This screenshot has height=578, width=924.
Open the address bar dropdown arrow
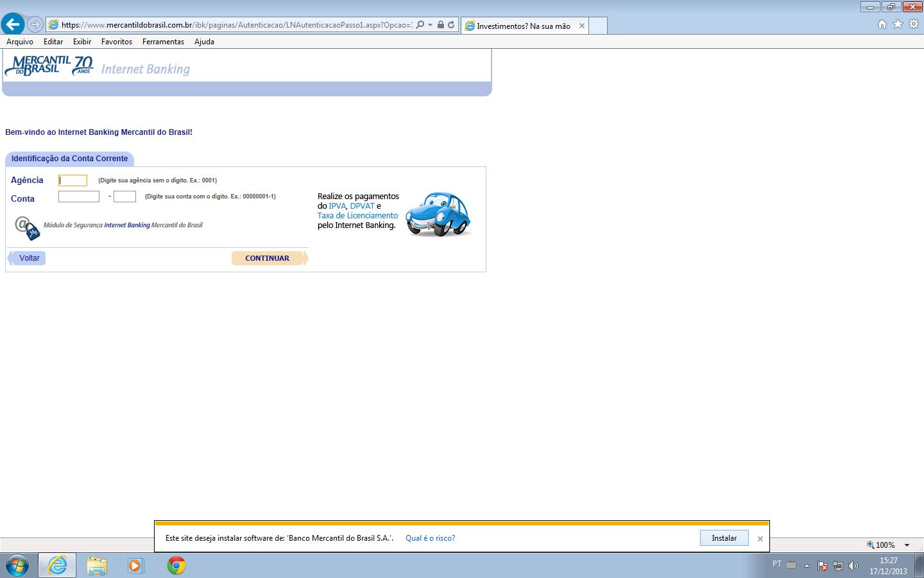click(x=430, y=25)
